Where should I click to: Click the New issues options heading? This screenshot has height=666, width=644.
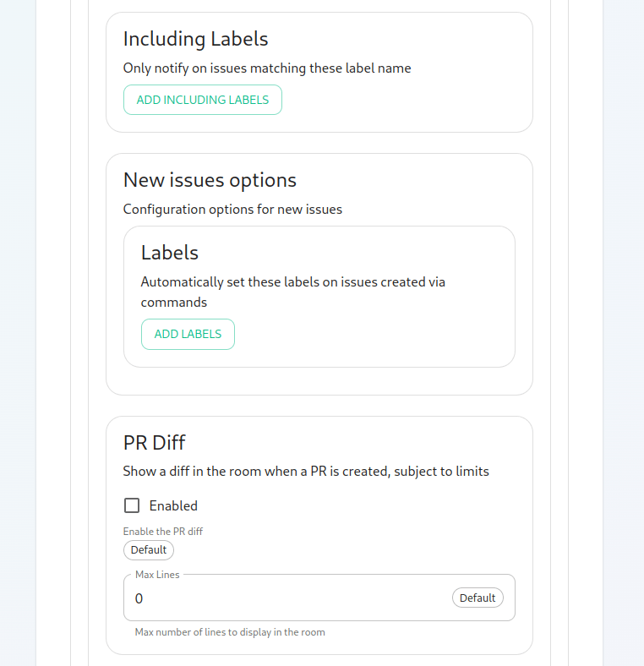[x=210, y=180]
